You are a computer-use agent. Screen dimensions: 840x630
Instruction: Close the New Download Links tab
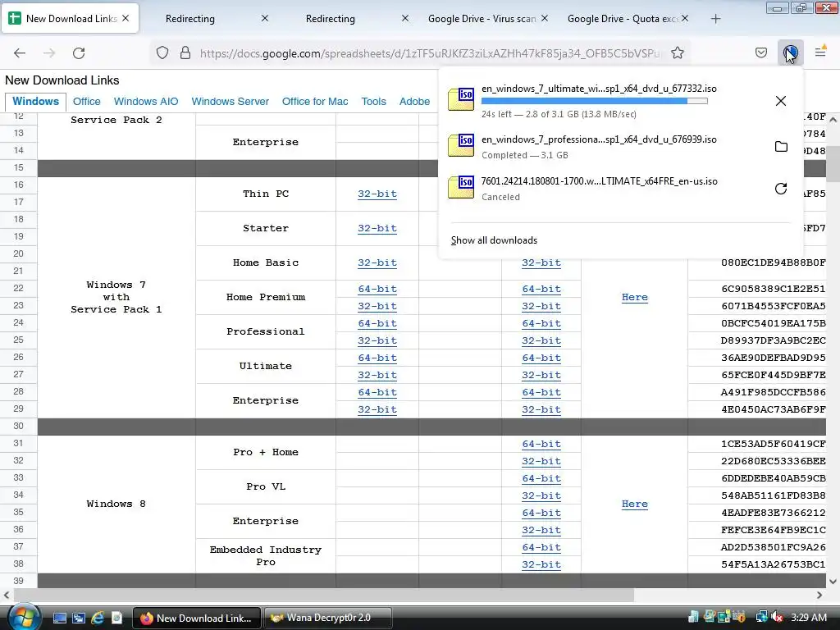pos(126,18)
